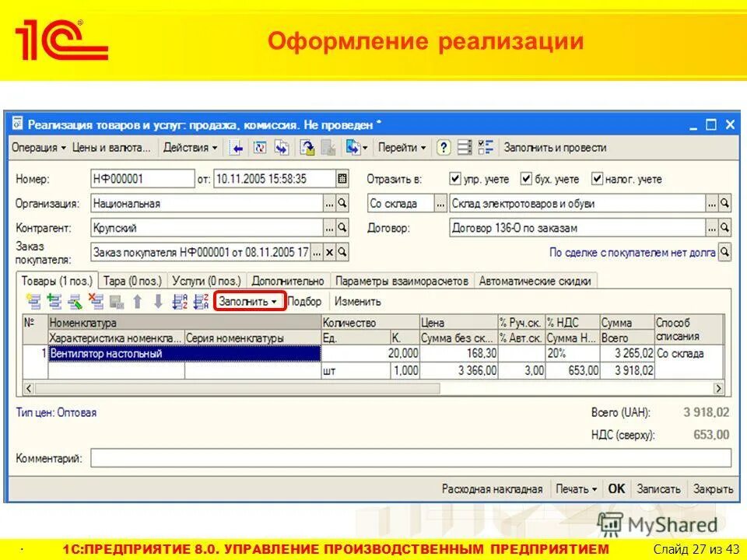This screenshot has height=560, width=747.
Task: Open the Печать dropdown at the bottom
Action: click(x=577, y=489)
